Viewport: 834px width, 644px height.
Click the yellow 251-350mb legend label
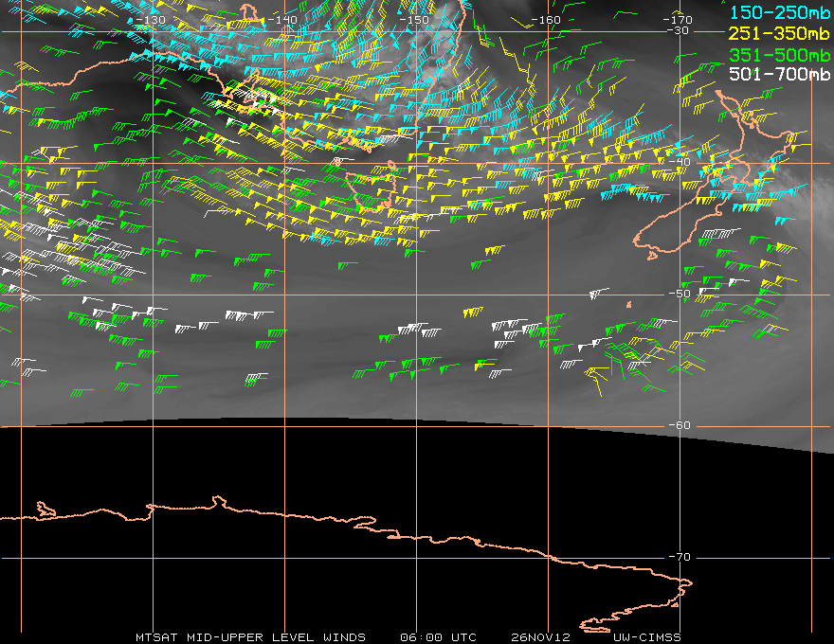point(779,33)
